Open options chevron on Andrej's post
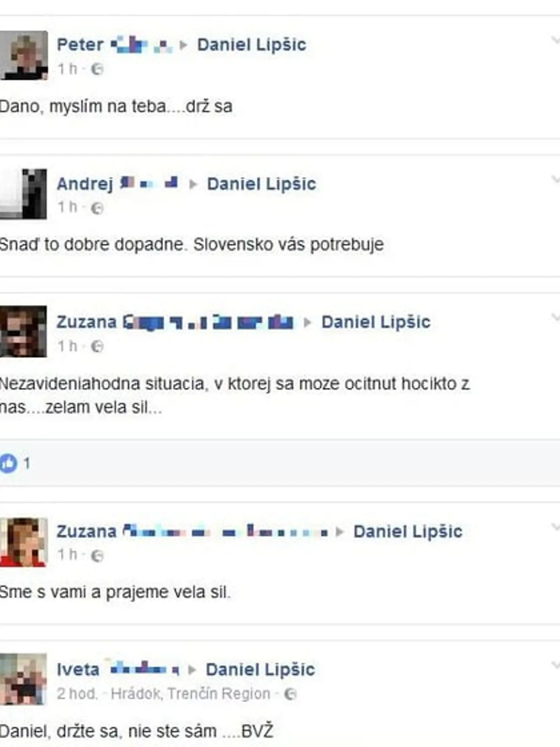This screenshot has width=560, height=747. pos(555,179)
